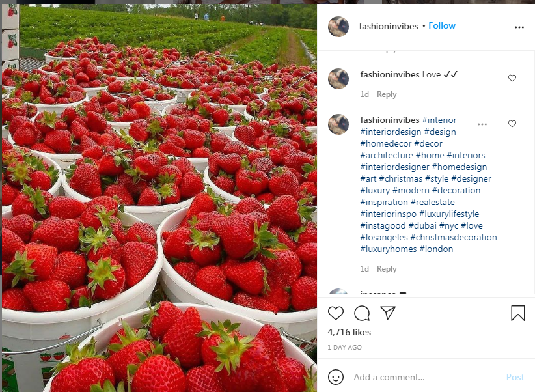535x392 pixels.
Task: Reply to the 'Love ✓✓' comment
Action: click(387, 94)
